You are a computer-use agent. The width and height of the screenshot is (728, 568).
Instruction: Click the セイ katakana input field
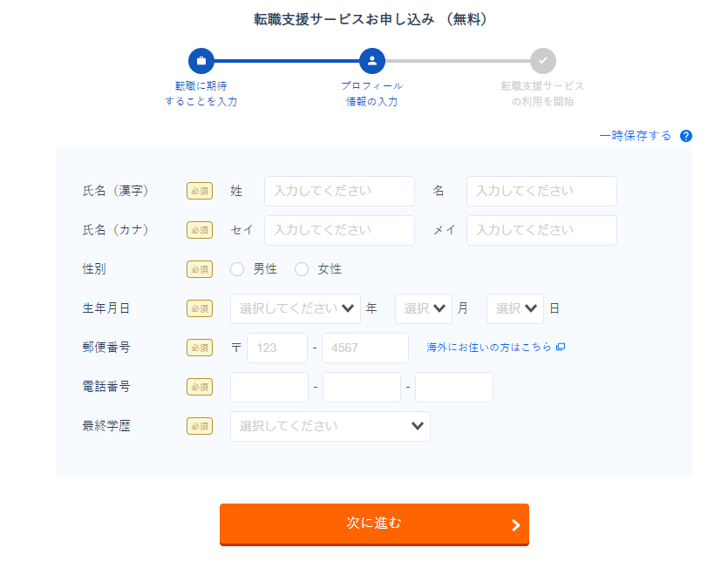coord(338,230)
